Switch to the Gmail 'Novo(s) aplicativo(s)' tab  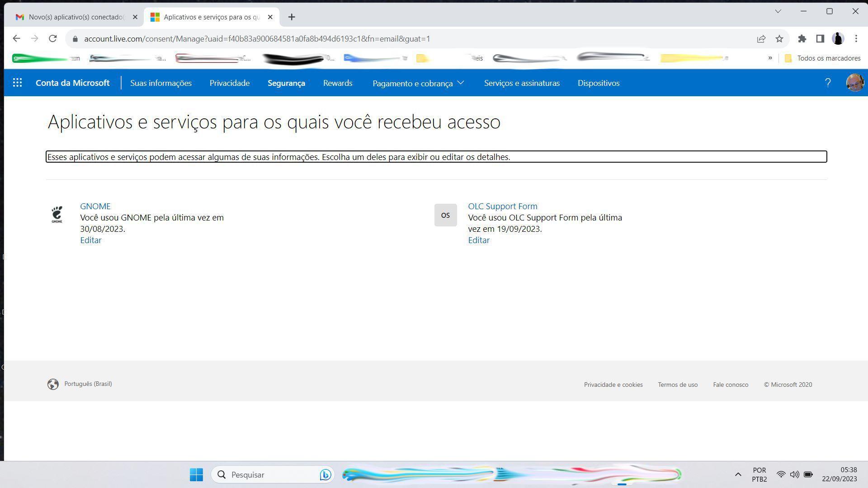76,17
